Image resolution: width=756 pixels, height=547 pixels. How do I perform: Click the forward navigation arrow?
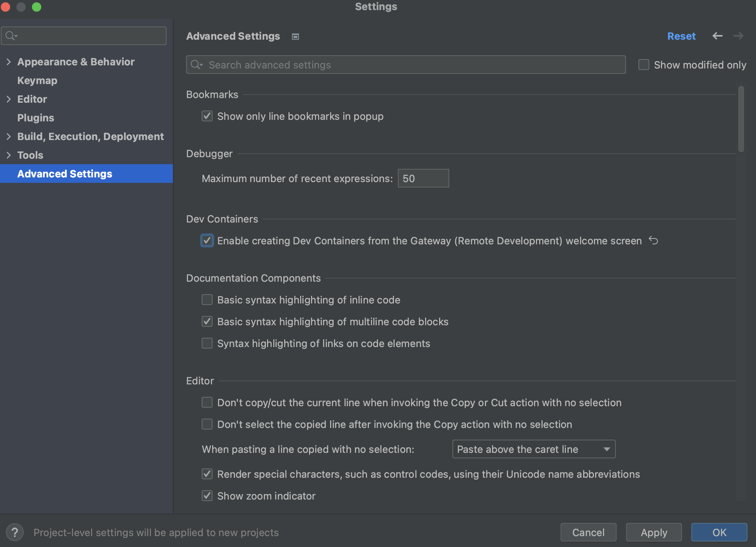tap(738, 36)
